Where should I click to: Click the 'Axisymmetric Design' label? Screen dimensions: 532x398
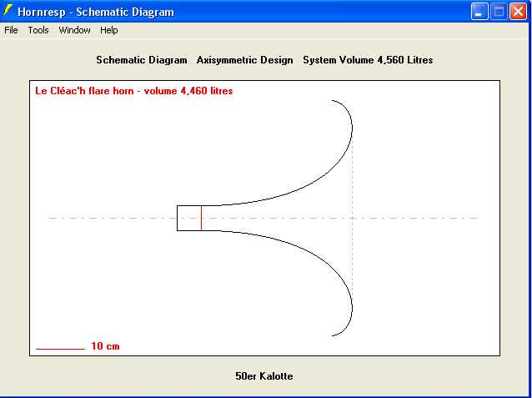244,60
